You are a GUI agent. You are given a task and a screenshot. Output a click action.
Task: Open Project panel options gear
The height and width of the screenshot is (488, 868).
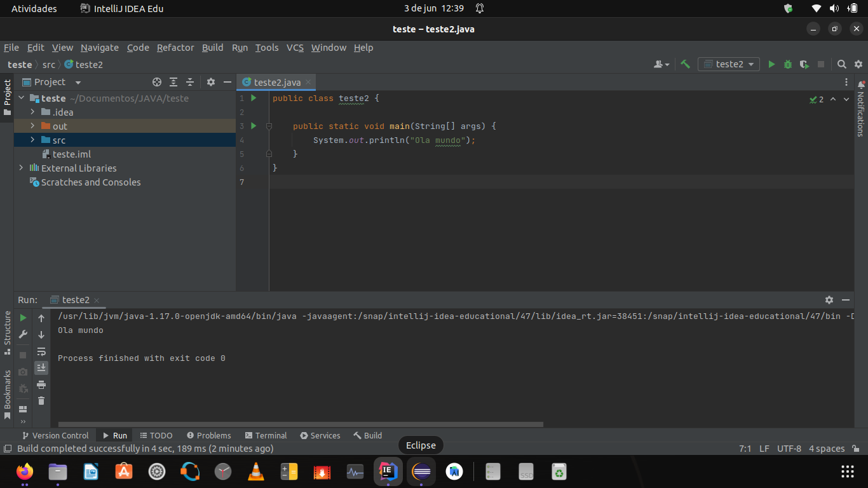(x=211, y=82)
